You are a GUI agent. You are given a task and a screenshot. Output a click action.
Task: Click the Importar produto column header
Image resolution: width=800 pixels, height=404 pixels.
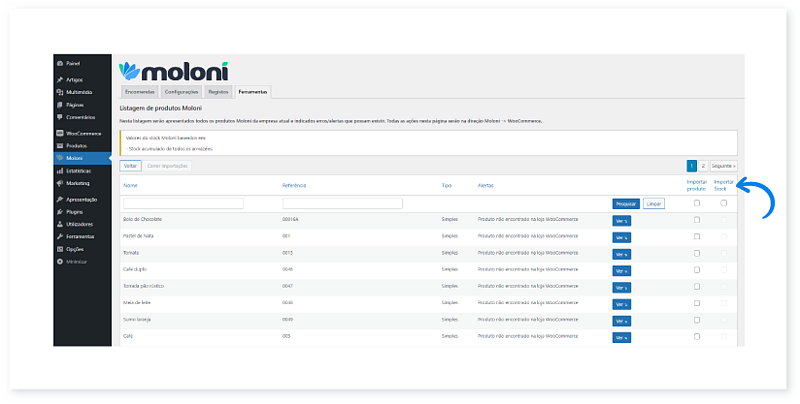[x=696, y=186]
